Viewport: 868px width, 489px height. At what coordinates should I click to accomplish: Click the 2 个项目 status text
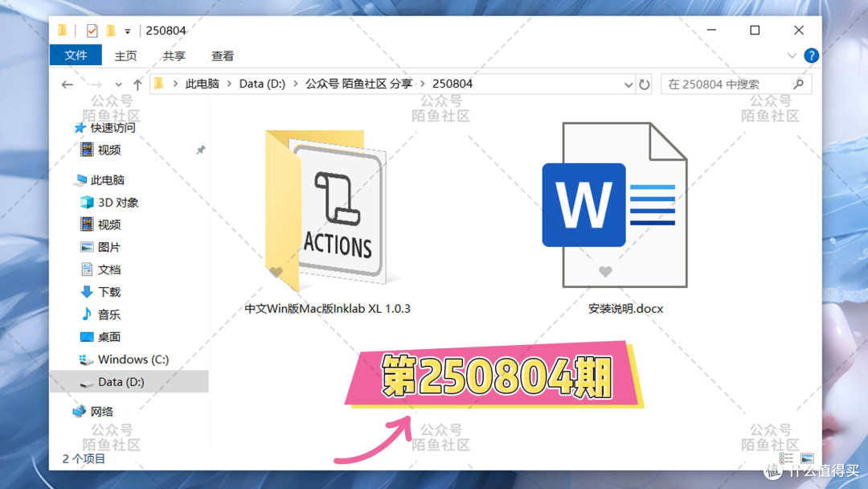[x=84, y=458]
